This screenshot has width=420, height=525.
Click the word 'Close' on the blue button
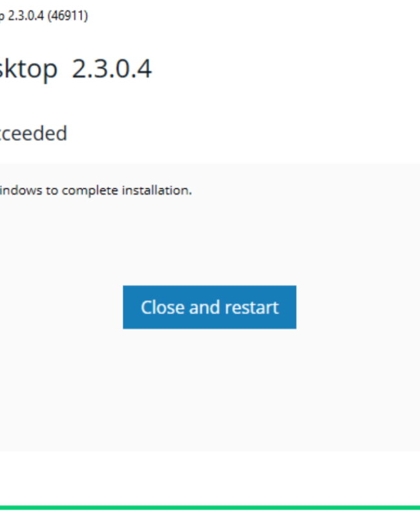pyautogui.click(x=163, y=307)
